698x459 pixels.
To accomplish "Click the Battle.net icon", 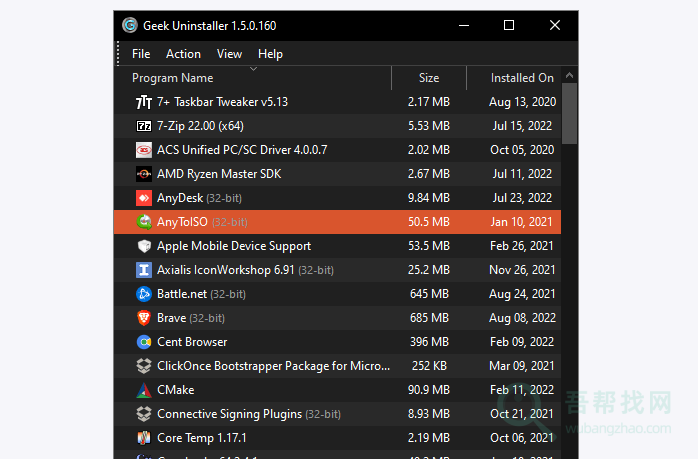I will click(144, 294).
